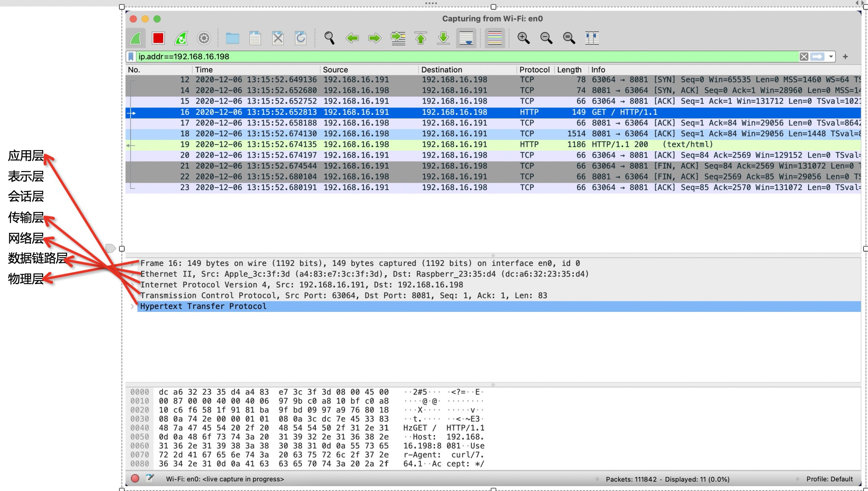
Task: Click the Find packet magnifier icon
Action: [x=329, y=38]
